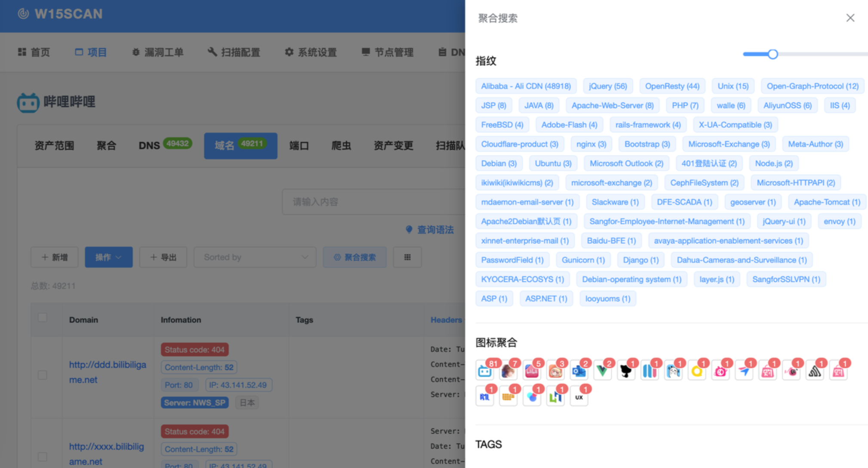Check the xxxx.bilibiligame.net row checkbox
The height and width of the screenshot is (468, 868).
42,456
